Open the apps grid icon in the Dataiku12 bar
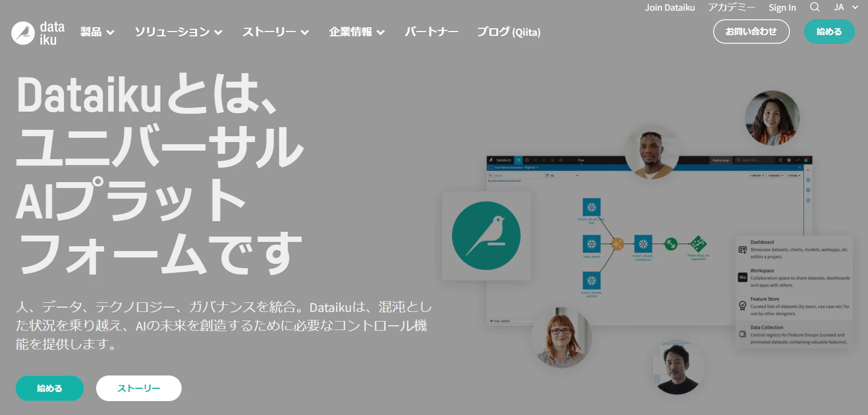The image size is (868, 415). point(780,160)
